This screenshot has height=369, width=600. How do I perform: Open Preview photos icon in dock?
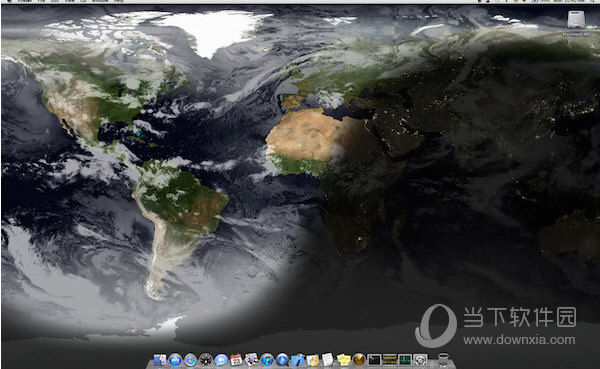click(252, 360)
